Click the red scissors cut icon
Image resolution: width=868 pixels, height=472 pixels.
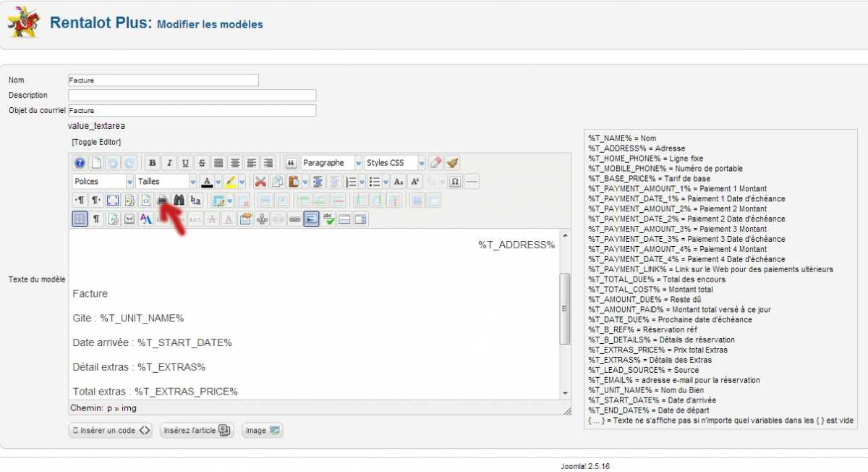click(x=260, y=182)
